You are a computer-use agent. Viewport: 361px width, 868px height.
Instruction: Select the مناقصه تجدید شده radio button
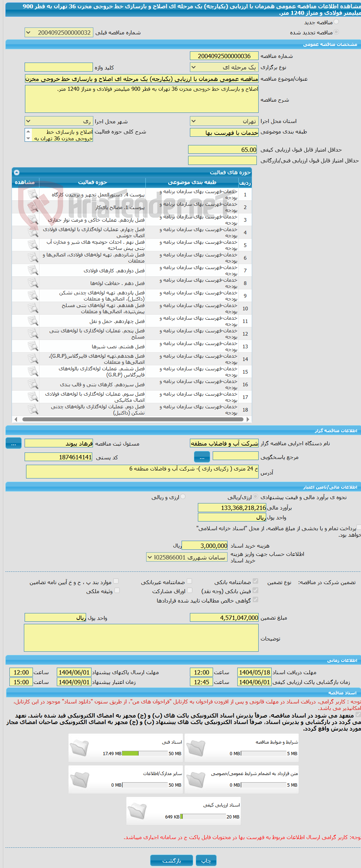336,32
